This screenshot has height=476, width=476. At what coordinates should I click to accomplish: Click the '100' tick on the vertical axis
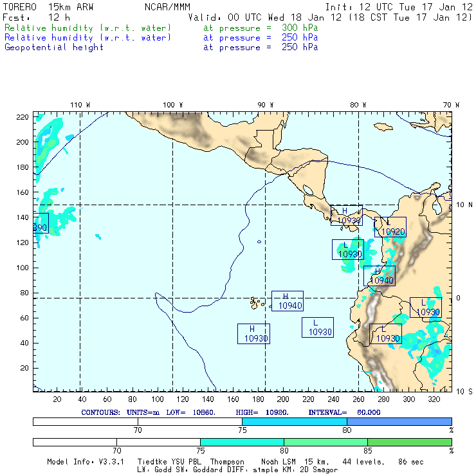[23, 268]
